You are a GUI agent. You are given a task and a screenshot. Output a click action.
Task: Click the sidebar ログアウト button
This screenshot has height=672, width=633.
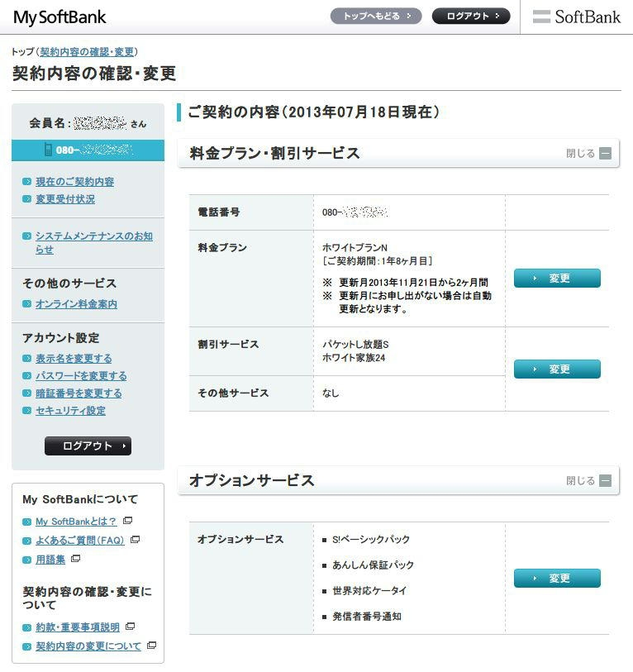tap(88, 446)
